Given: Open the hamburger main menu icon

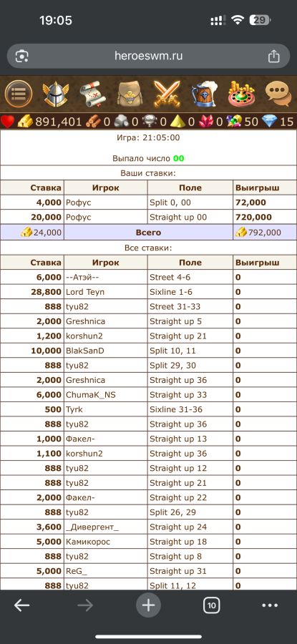Looking at the screenshot, I should coord(19,94).
